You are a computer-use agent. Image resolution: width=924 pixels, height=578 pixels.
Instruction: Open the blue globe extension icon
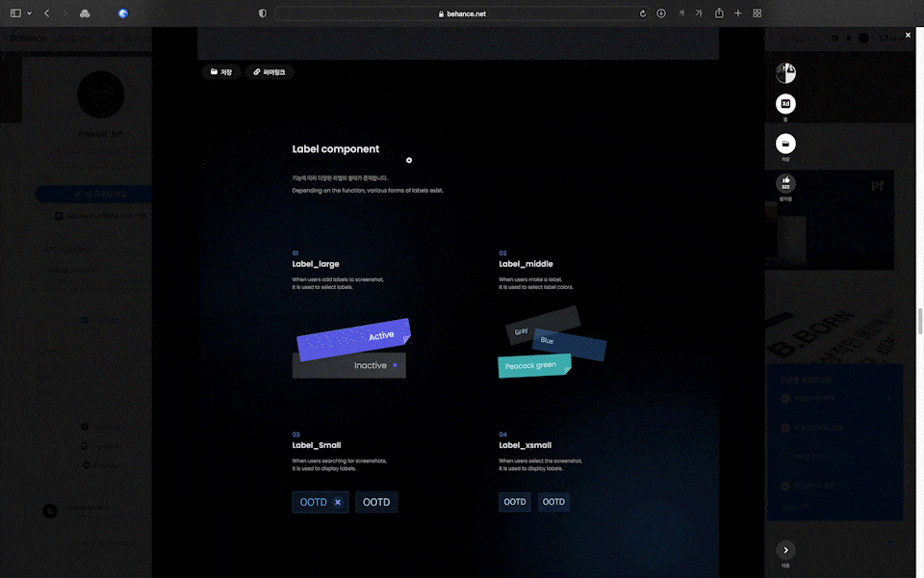coord(122,13)
